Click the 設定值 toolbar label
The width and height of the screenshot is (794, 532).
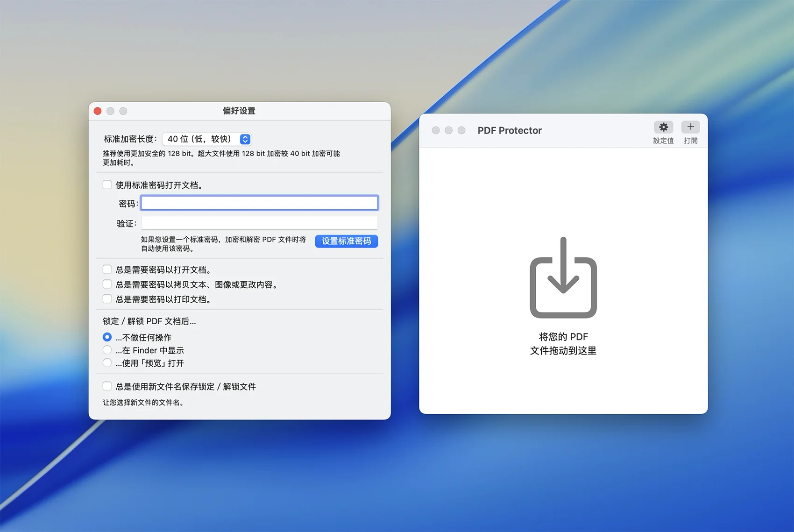(x=663, y=141)
